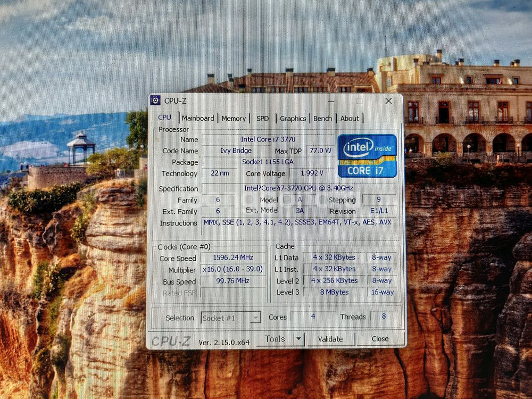Open the Socket #1 selection dropdown

tap(231, 318)
